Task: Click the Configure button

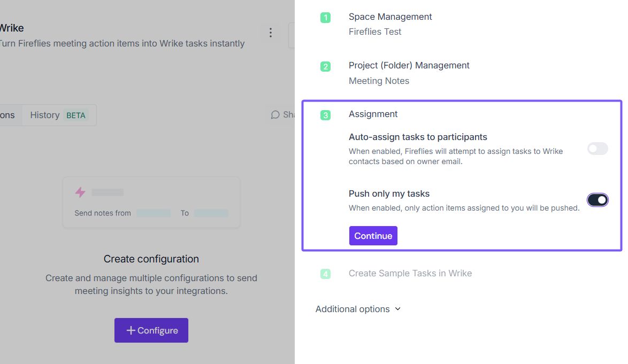Action: click(151, 330)
